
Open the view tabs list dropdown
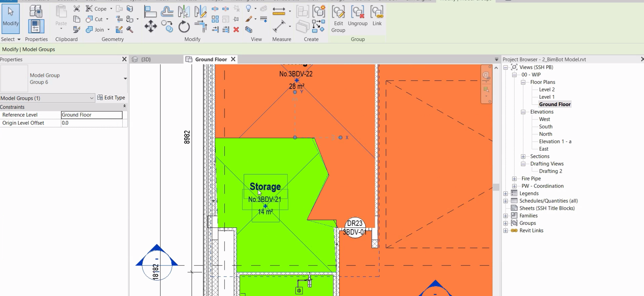point(496,59)
